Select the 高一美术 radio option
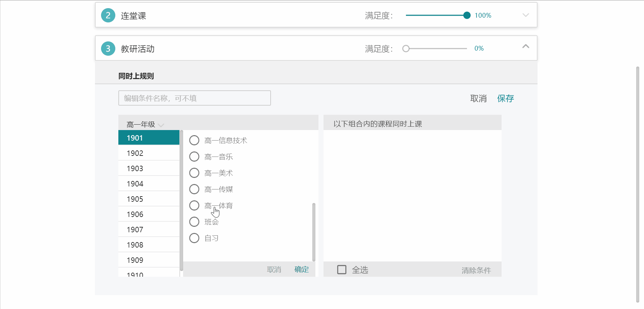This screenshot has height=309, width=644. click(194, 173)
